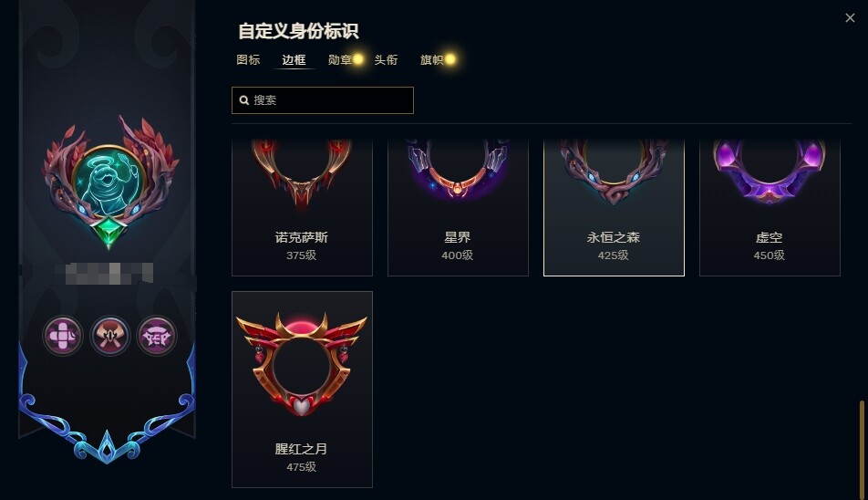Click the ghost profile icon in preview

point(108,181)
